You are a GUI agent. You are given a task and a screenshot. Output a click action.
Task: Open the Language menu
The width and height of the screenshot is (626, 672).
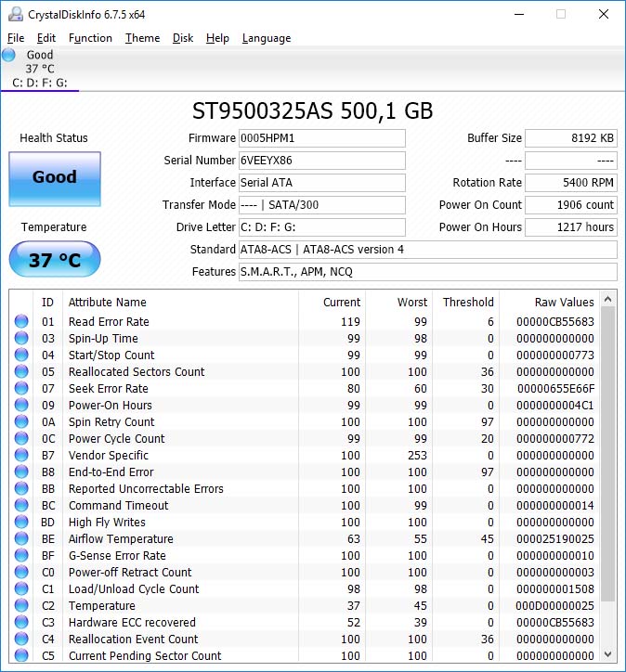267,38
